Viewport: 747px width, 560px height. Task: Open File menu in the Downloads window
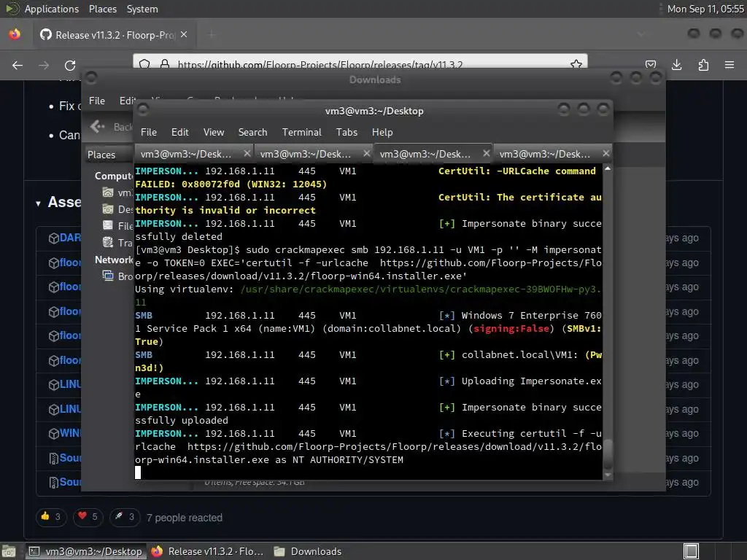coord(97,101)
